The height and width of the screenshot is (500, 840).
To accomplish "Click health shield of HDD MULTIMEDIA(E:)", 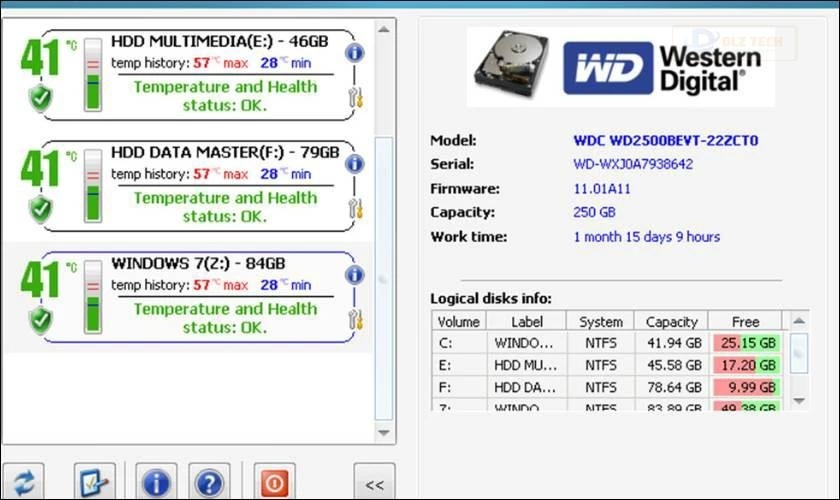I will [41, 98].
